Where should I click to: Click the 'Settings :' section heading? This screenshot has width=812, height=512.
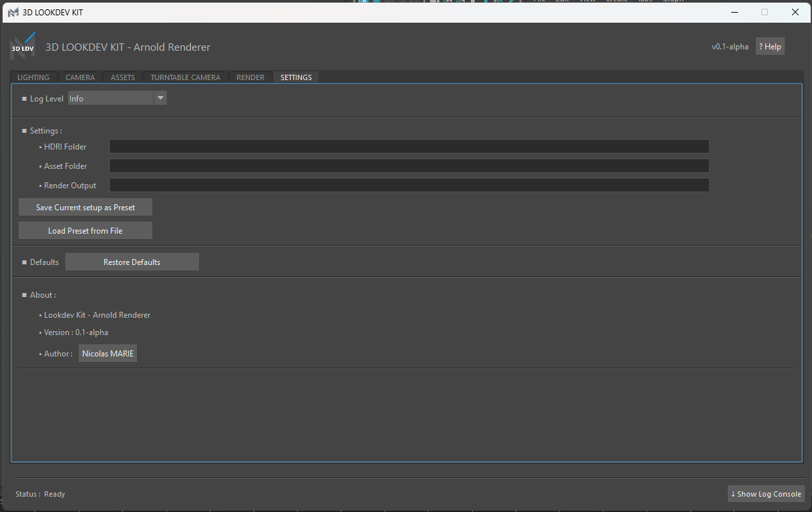tap(46, 131)
